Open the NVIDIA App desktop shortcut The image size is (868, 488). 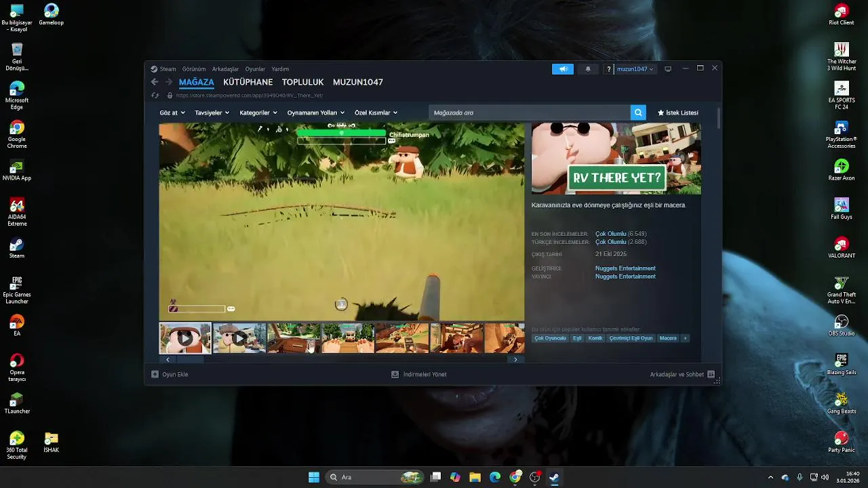point(17,170)
